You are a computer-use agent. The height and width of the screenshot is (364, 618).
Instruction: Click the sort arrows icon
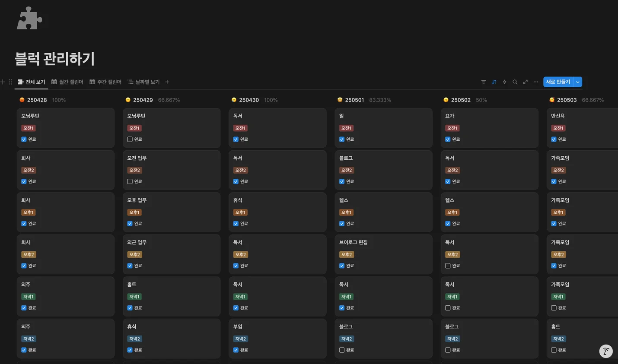point(494,82)
